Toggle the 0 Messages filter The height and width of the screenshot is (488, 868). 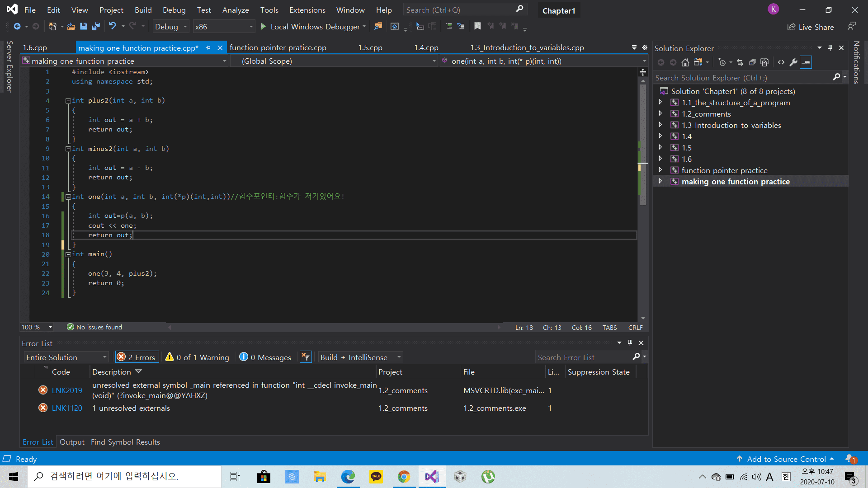coord(265,357)
